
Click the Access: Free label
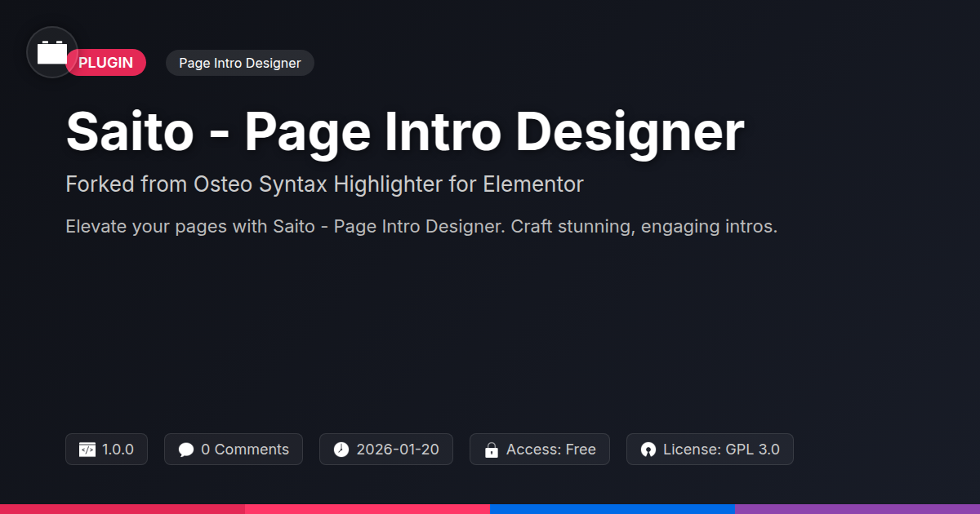coord(551,450)
